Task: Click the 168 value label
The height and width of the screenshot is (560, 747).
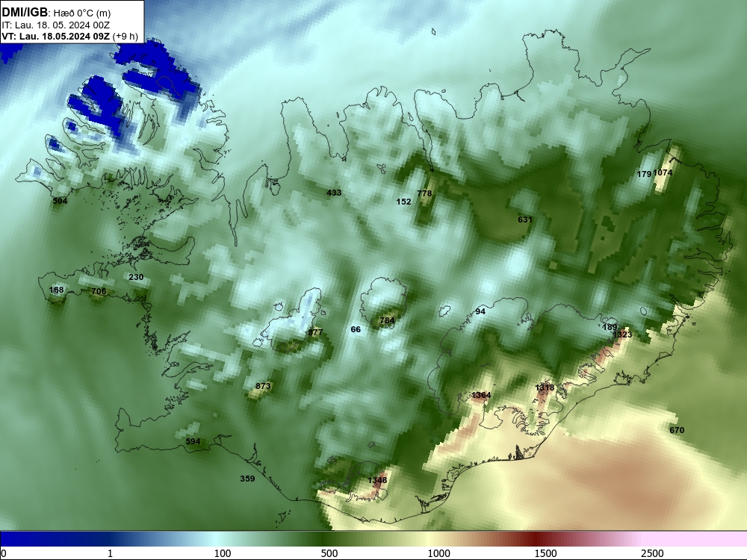Action: click(x=56, y=290)
